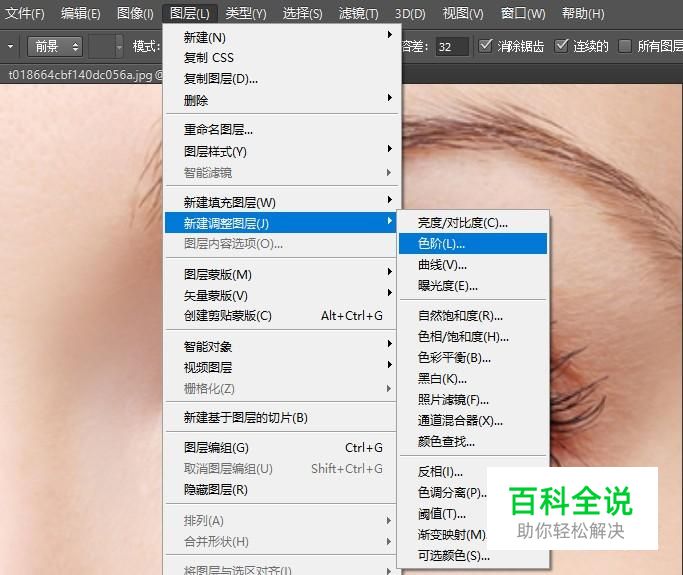Open the 图像(I) menu

coord(135,14)
